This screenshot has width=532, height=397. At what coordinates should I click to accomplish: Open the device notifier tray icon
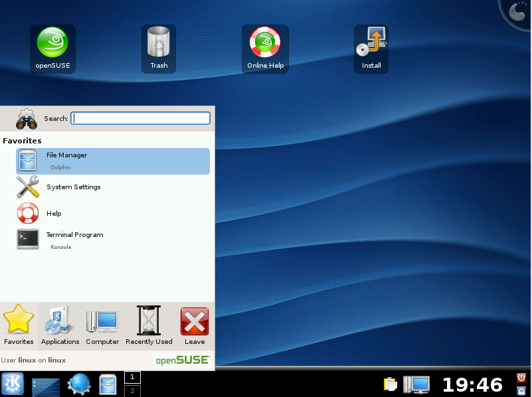[x=416, y=384]
